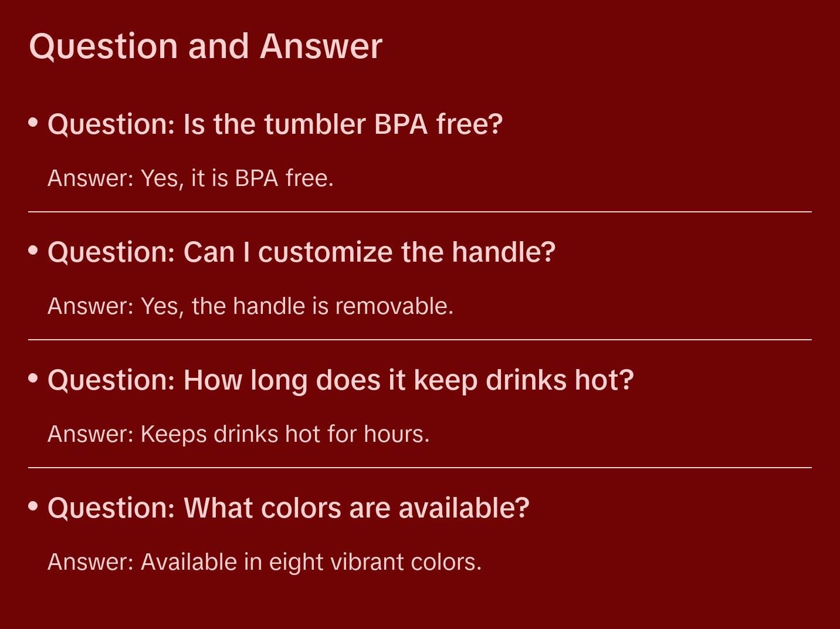Select "Can I customize the handle?" question
The height and width of the screenshot is (629, 840).
[x=302, y=252]
